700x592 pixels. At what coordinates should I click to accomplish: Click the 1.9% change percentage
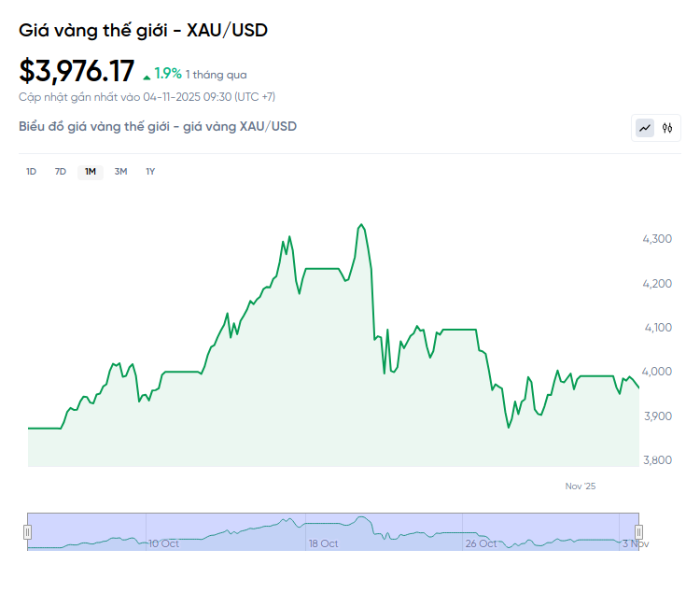(x=168, y=74)
